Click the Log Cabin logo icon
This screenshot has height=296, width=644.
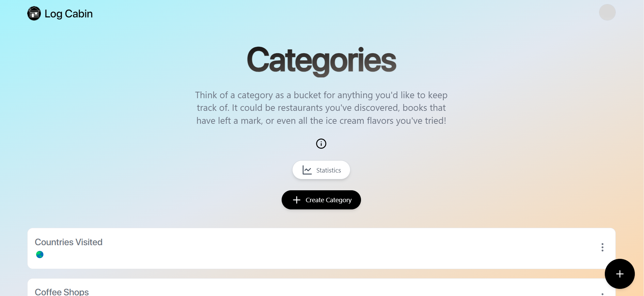point(34,14)
